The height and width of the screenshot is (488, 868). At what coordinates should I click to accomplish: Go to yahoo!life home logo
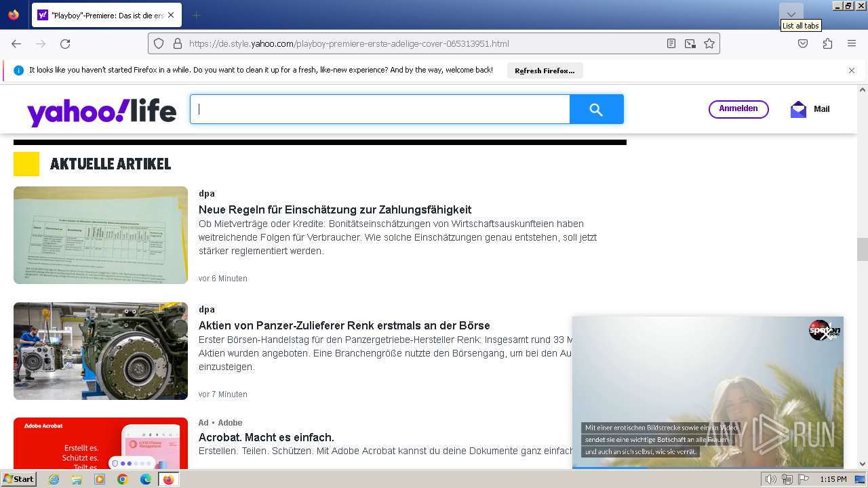point(102,111)
